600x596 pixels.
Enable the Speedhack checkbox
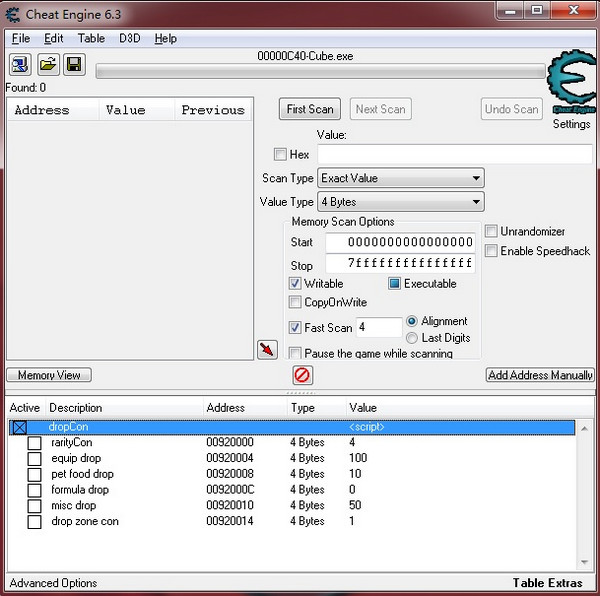coord(491,251)
